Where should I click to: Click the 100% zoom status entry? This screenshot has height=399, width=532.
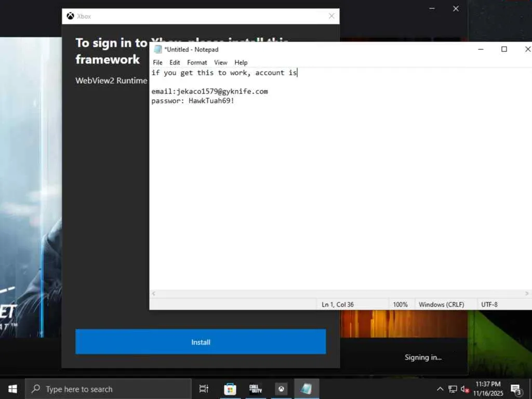click(401, 304)
